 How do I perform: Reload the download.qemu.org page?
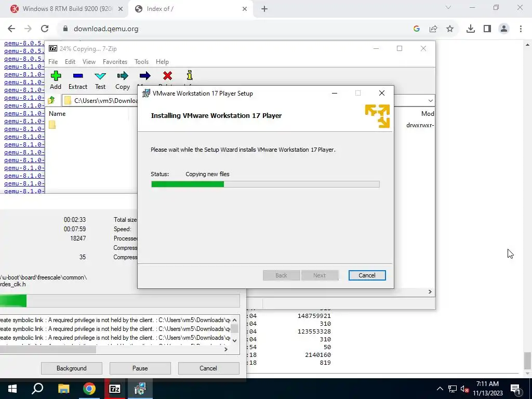(45, 29)
